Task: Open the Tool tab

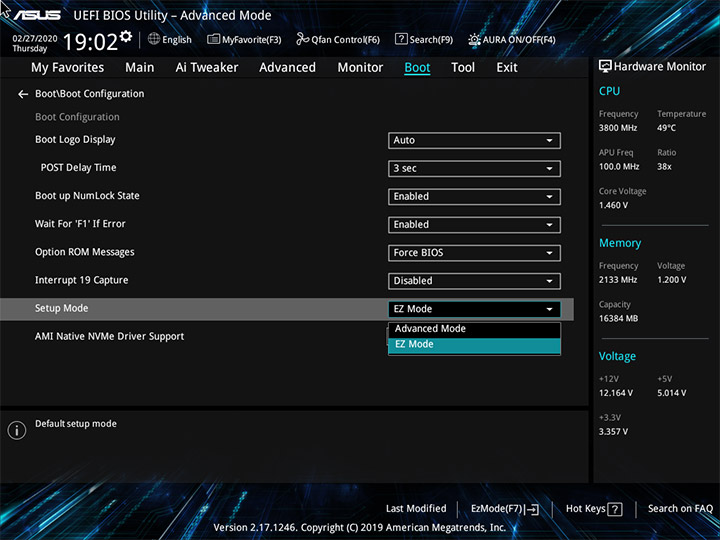Action: pyautogui.click(x=463, y=68)
